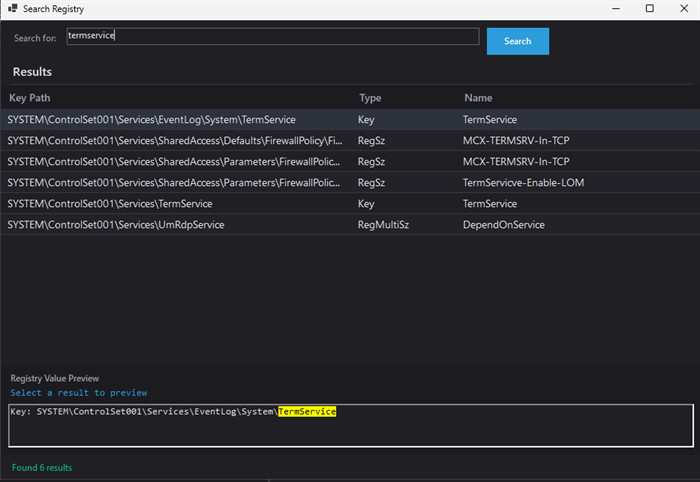Click the blue Search button
The width and height of the screenshot is (700, 482).
pyautogui.click(x=517, y=41)
